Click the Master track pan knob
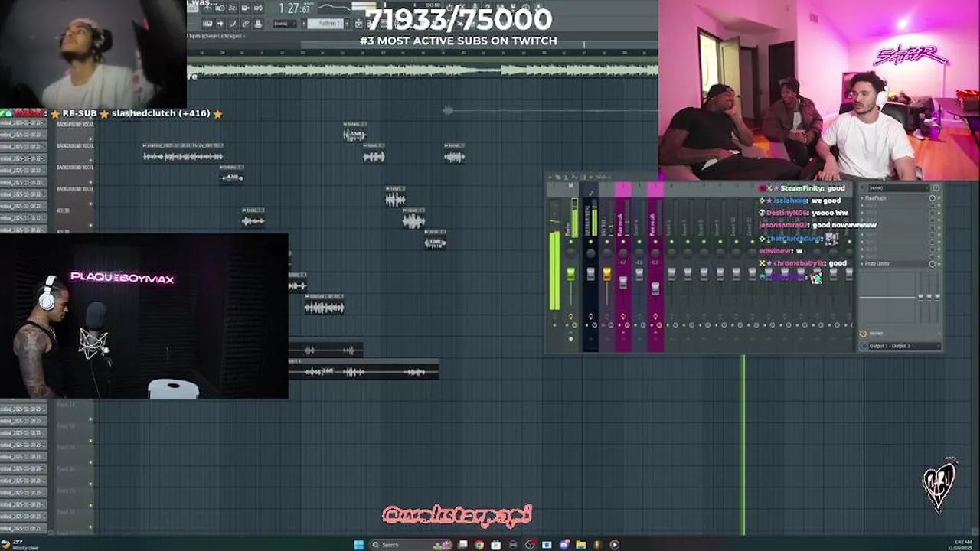This screenshot has width=980, height=551. click(570, 253)
